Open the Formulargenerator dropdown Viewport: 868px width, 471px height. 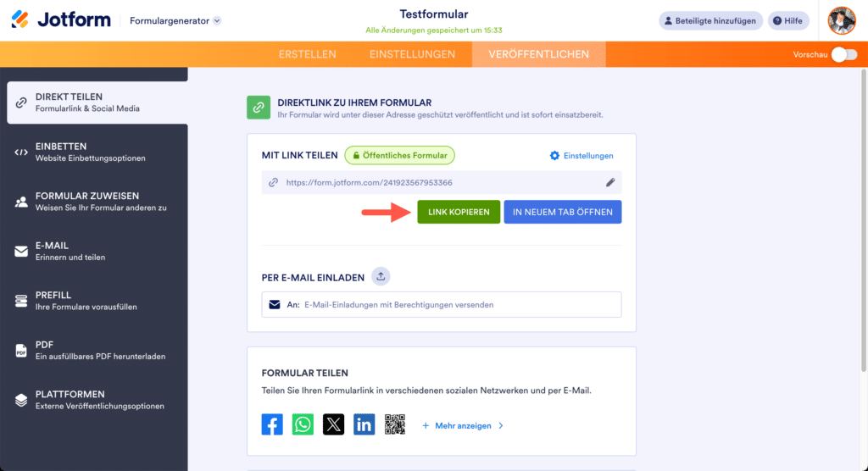click(x=175, y=20)
